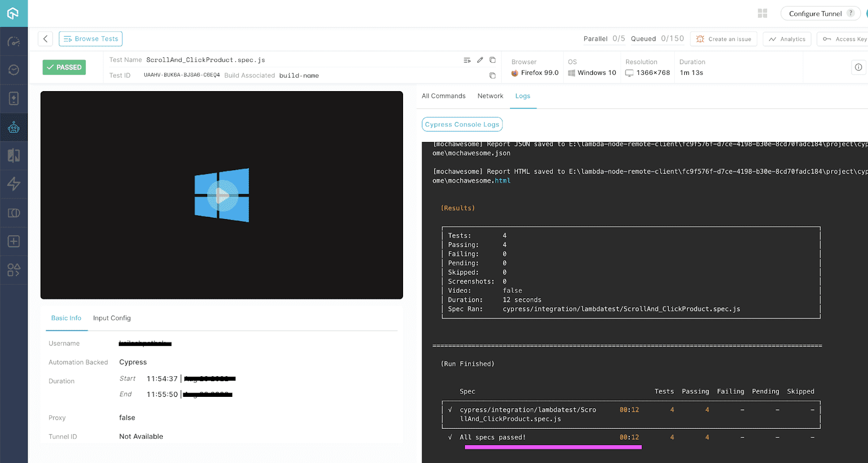This screenshot has width=868, height=463.
Task: Click the test name ScrollAnd_ClickProduct.spec.js
Action: click(206, 60)
